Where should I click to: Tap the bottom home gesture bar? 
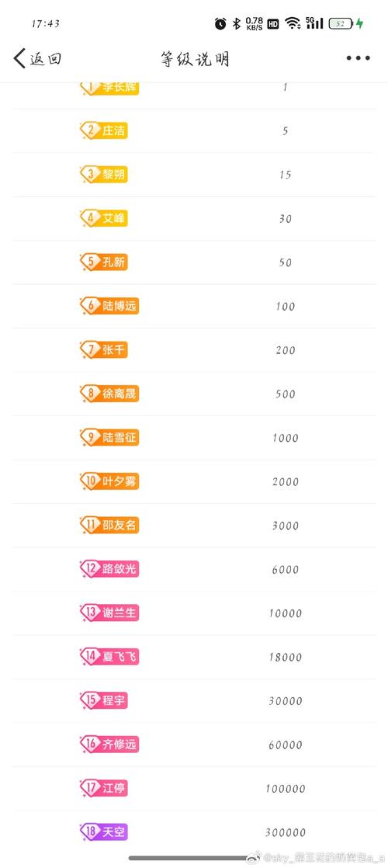189,857
